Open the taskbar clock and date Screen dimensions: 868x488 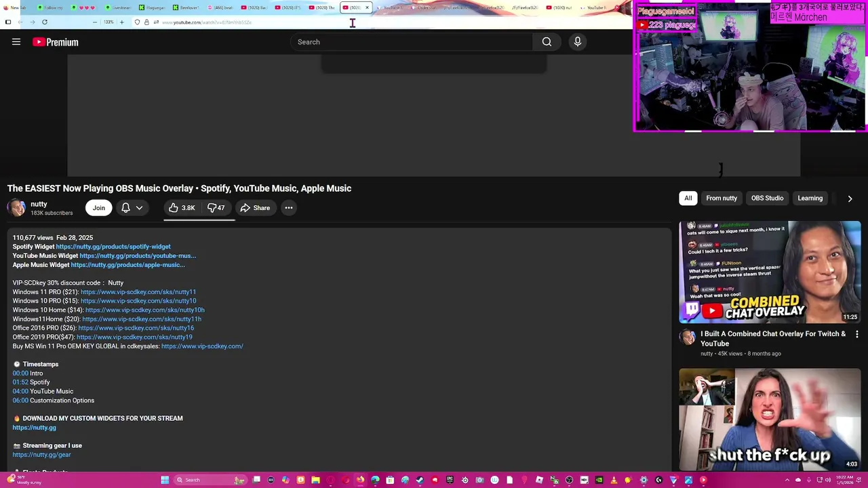pos(845,480)
